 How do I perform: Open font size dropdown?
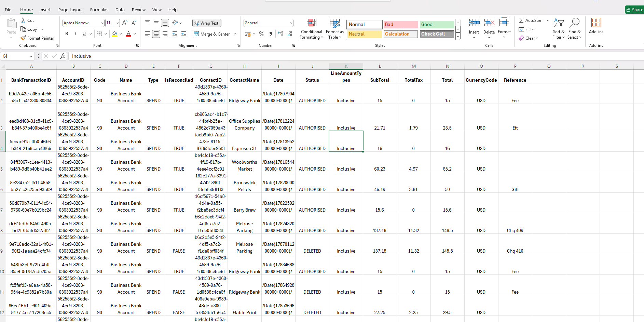pos(118,23)
